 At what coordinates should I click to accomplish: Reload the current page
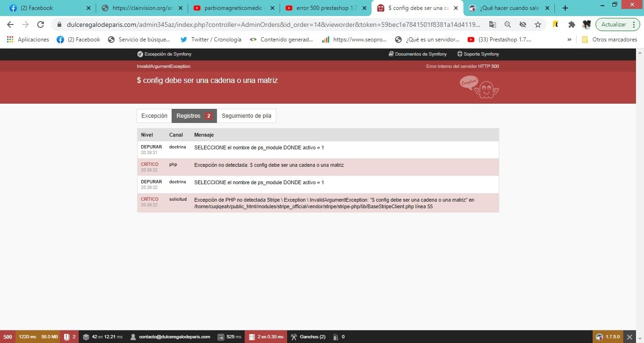pyautogui.click(x=41, y=24)
